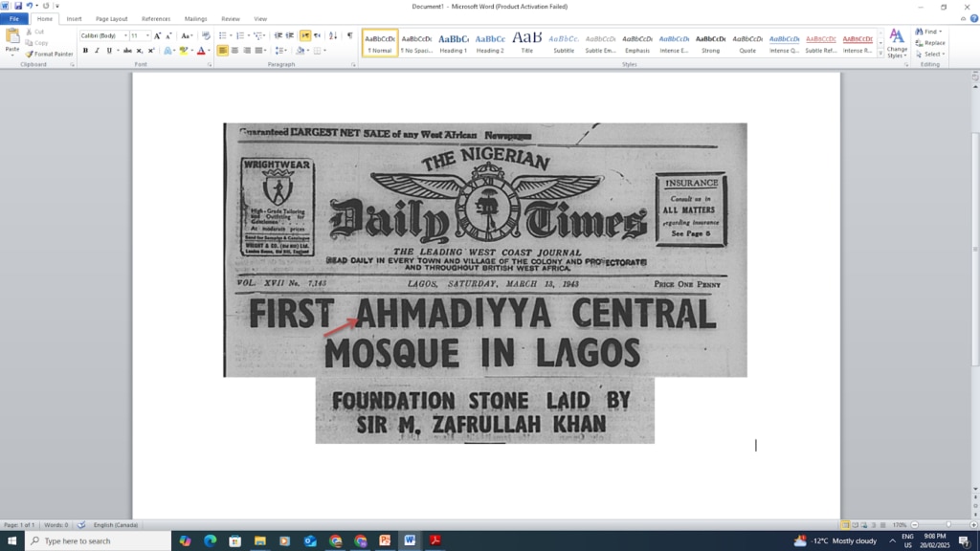Screen dimensions: 980x551
Task: Apply the No Spacing style
Action: pyautogui.click(x=416, y=43)
